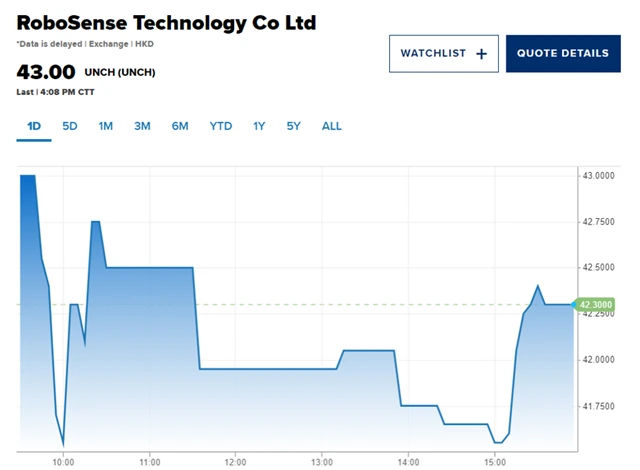
Task: Click the 10:00 time axis label
Action: click(x=63, y=462)
